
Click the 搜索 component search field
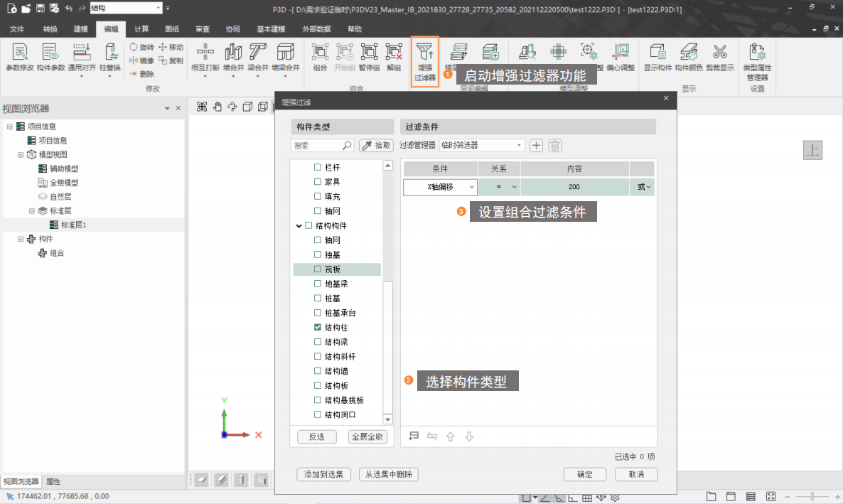click(317, 145)
